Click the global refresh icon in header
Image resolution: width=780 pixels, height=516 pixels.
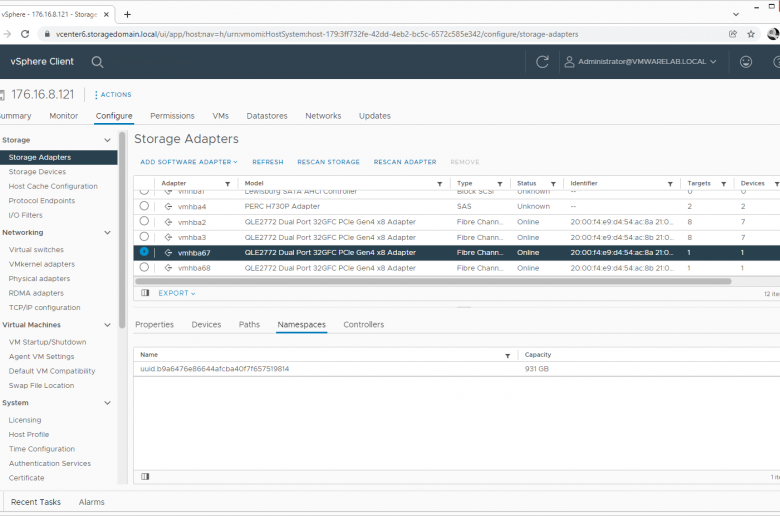coord(542,62)
